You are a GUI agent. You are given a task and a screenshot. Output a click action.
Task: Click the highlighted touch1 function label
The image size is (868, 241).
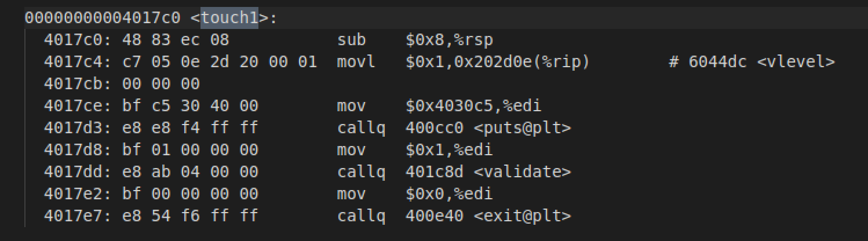[x=229, y=19]
